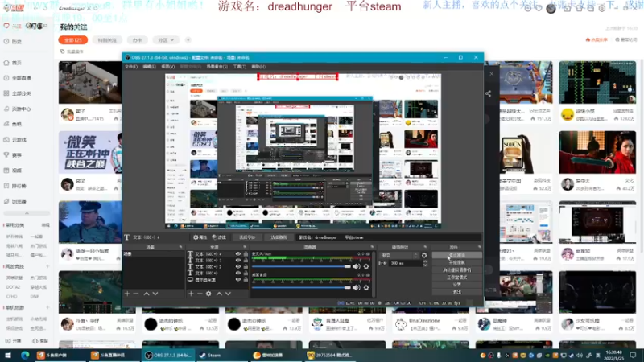Open the Home item in Douyu sidebar
This screenshot has height=362, width=644.
pyautogui.click(x=13, y=63)
